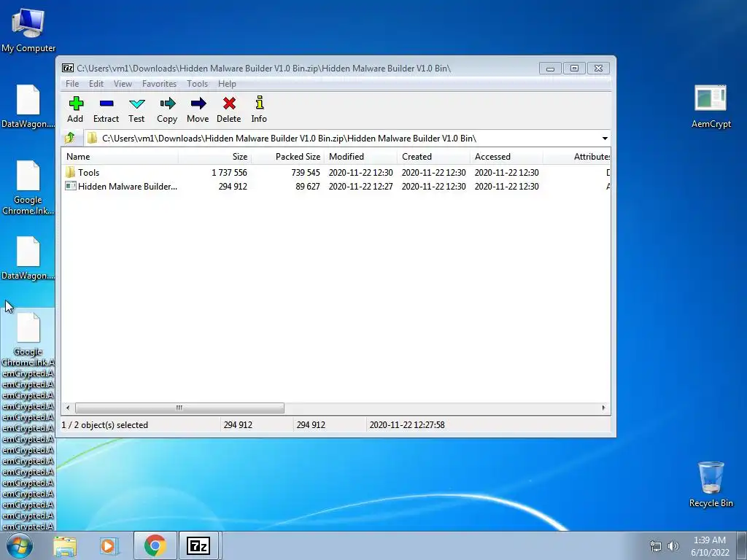Click the network tray icon
This screenshot has height=560, width=747.
point(656,546)
